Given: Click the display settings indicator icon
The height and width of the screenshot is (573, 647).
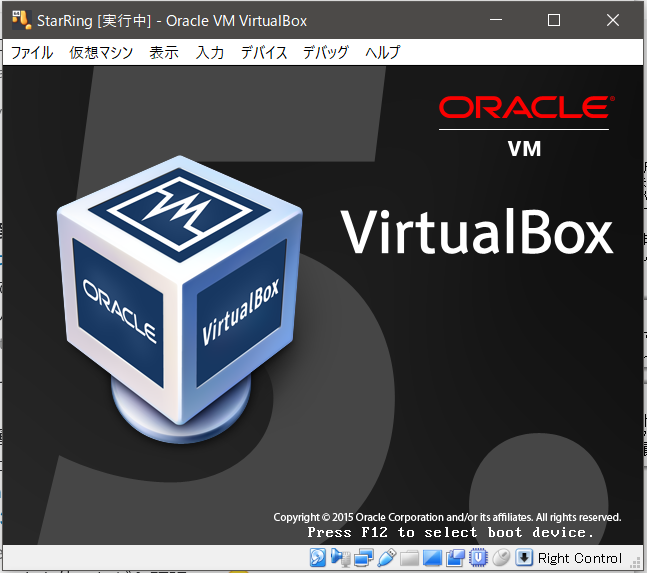Looking at the screenshot, I should (431, 557).
